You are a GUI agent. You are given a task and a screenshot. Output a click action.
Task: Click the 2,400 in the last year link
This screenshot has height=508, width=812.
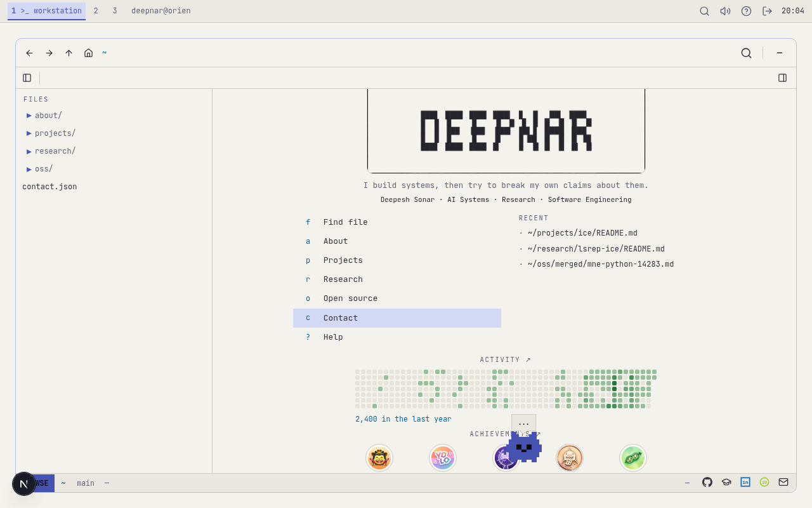click(x=403, y=419)
